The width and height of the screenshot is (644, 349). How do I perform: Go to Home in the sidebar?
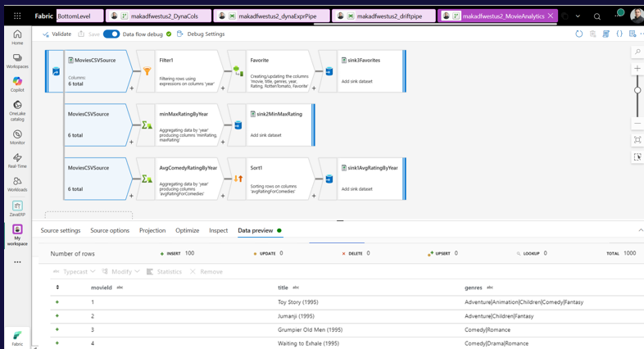(x=17, y=37)
